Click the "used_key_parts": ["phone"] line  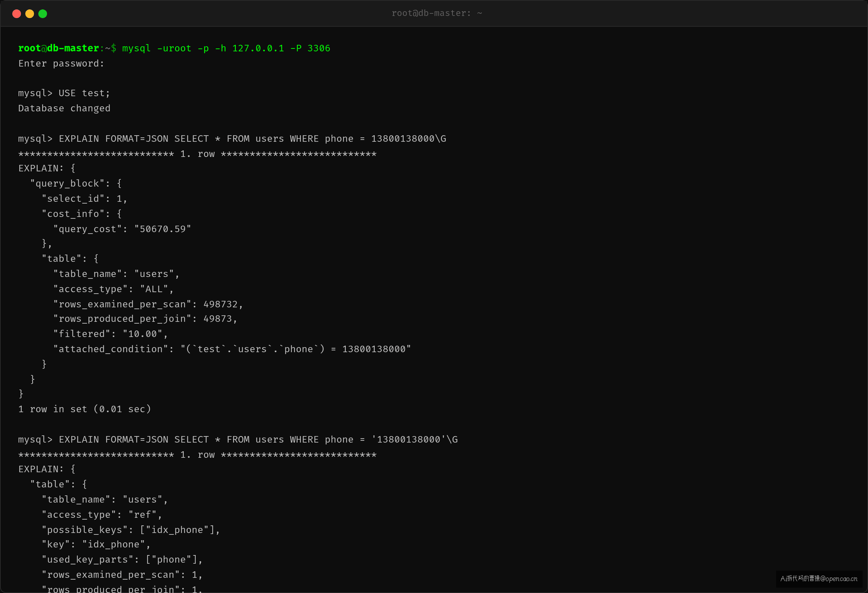[x=122, y=560]
